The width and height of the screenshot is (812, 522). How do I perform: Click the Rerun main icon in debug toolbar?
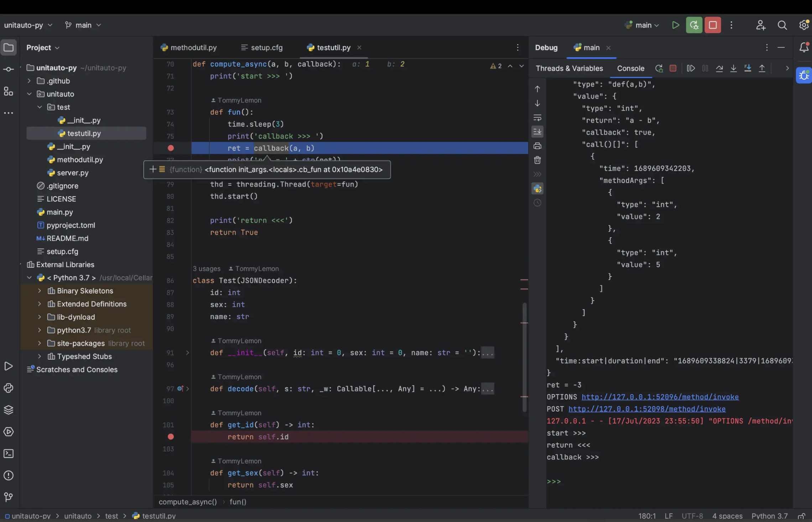click(x=659, y=68)
